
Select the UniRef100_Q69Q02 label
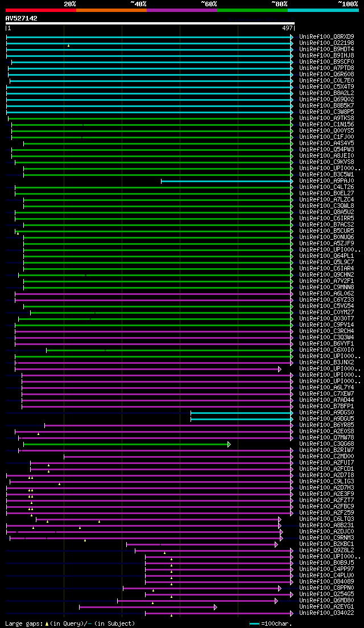pos(326,99)
